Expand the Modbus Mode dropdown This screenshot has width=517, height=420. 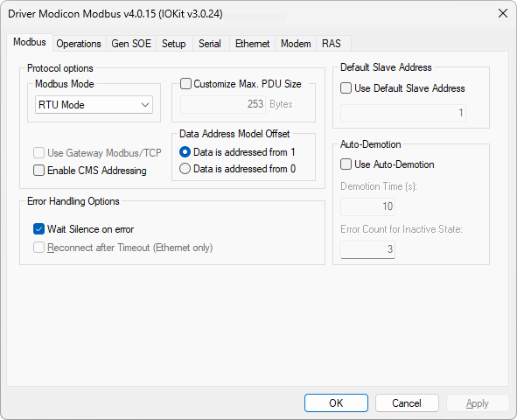pos(94,105)
